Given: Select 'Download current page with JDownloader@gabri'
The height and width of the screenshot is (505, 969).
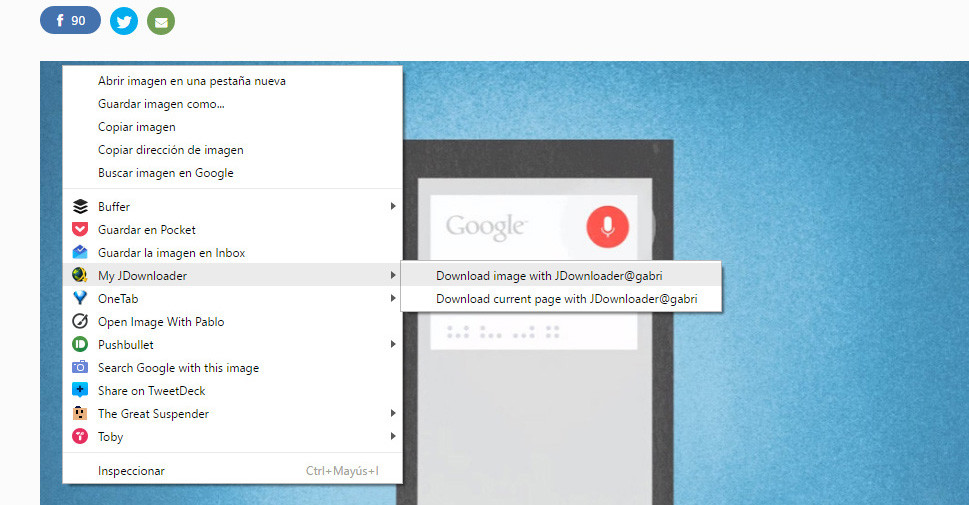Looking at the screenshot, I should click(x=566, y=299).
